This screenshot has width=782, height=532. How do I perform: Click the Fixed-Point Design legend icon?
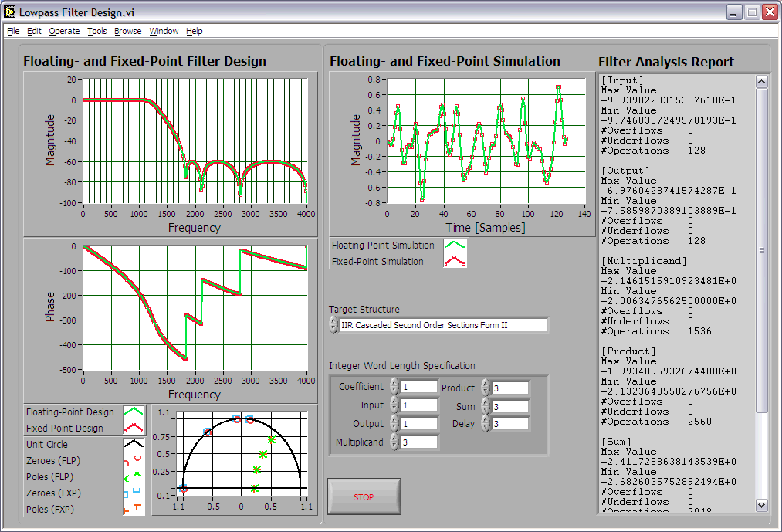(134, 429)
